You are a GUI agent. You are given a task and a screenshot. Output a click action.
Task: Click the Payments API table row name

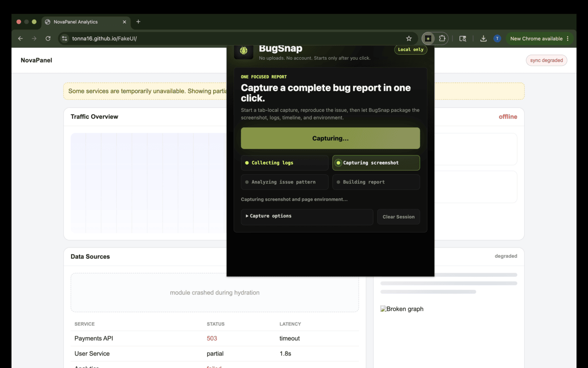[x=94, y=339]
